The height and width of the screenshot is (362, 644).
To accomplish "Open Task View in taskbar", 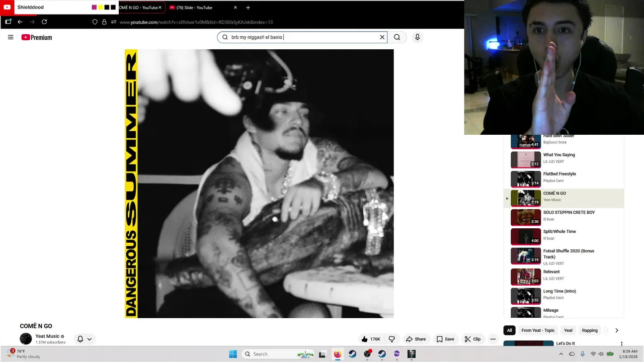I will point(323,354).
